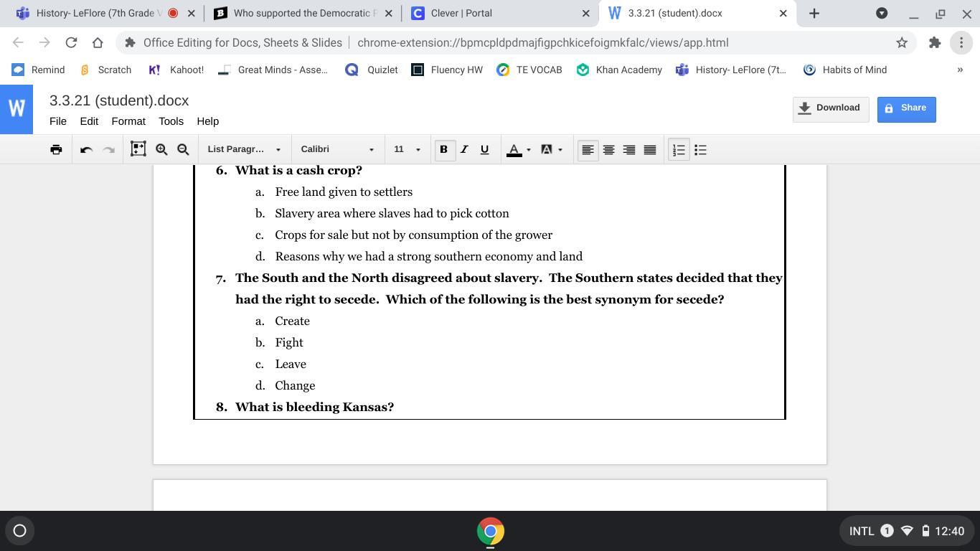The height and width of the screenshot is (551, 980).
Task: Fit page to width icon
Action: [x=138, y=149]
